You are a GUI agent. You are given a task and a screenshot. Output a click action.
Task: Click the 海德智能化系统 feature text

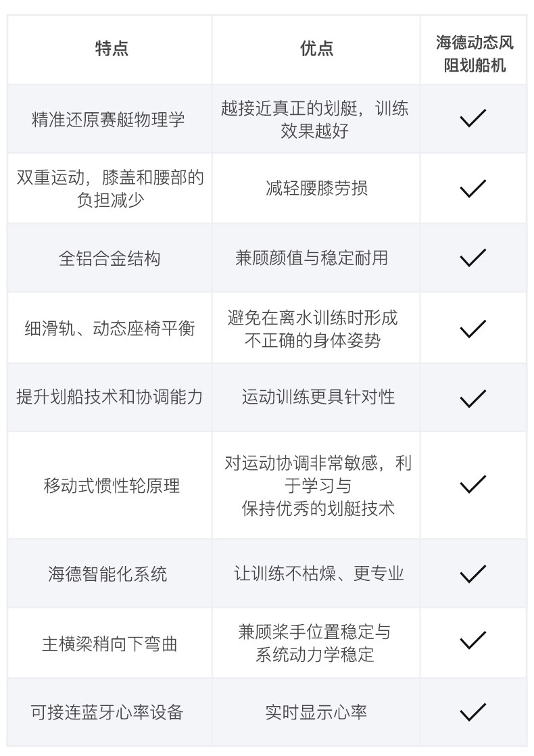click(107, 574)
